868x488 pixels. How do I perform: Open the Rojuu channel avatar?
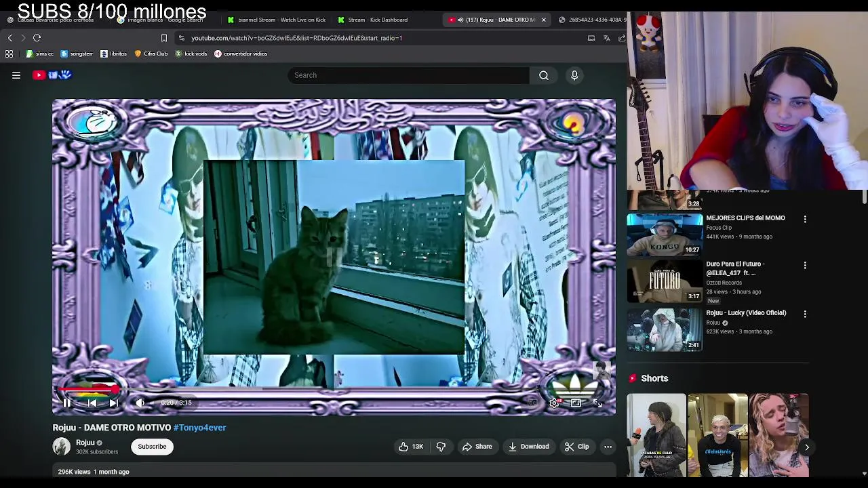point(62,446)
